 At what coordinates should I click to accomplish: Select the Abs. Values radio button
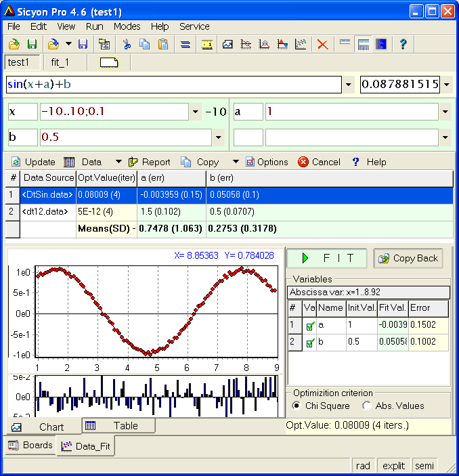pyautogui.click(x=367, y=406)
